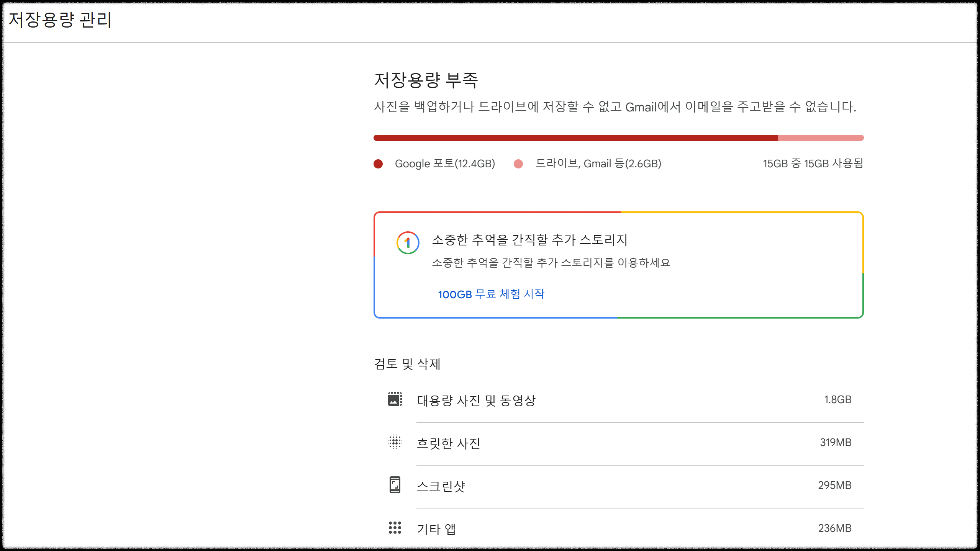Screen dimensions: 980x551
Task: Click the light pink storage bar segment
Action: [x=821, y=138]
